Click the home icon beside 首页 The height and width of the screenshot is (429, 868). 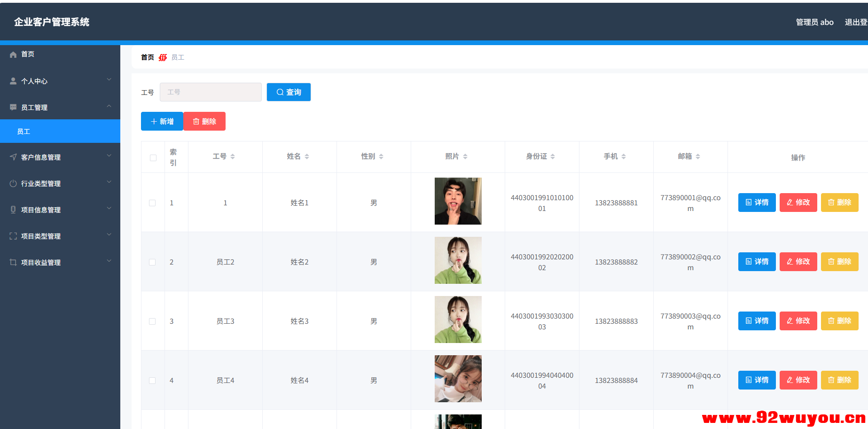13,54
